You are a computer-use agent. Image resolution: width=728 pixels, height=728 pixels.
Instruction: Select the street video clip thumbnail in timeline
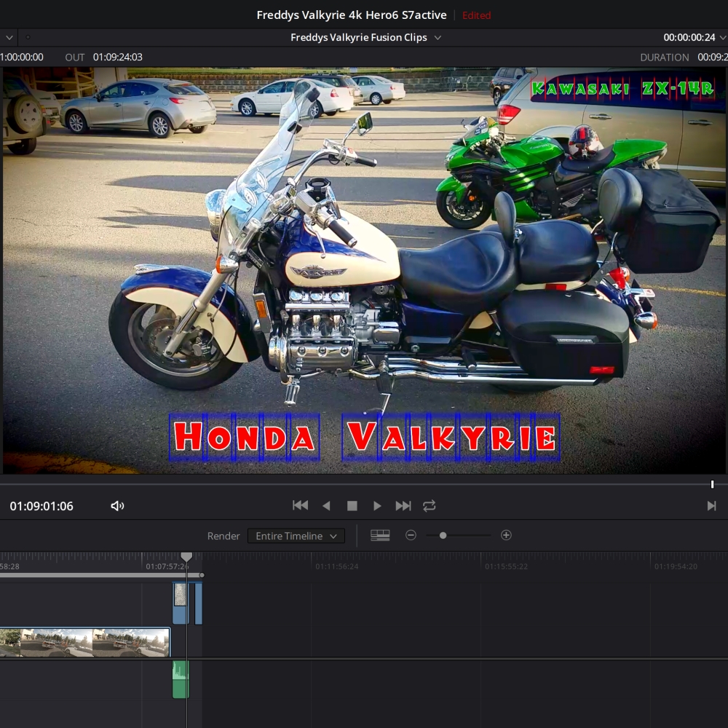[x=84, y=643]
